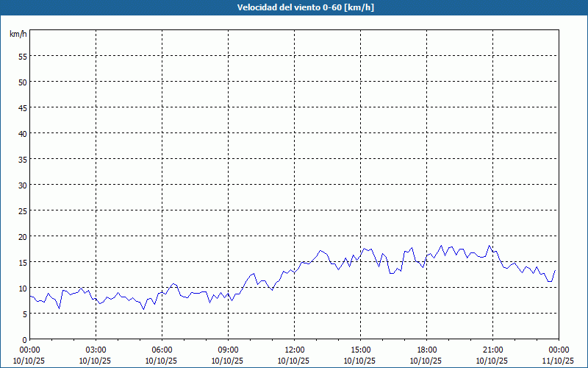Image resolution: width=588 pixels, height=368 pixels.
Task: Select the 20 km/h y-axis tick label
Action: tap(22, 236)
